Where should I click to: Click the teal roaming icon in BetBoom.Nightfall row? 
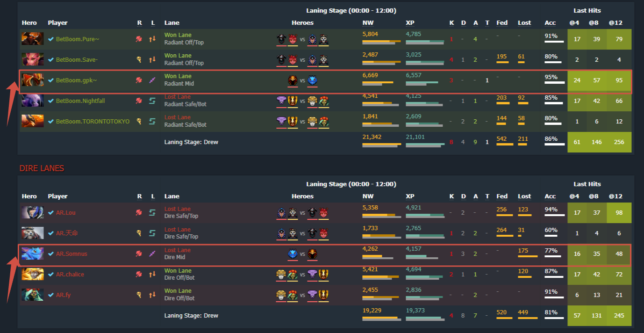pos(152,101)
